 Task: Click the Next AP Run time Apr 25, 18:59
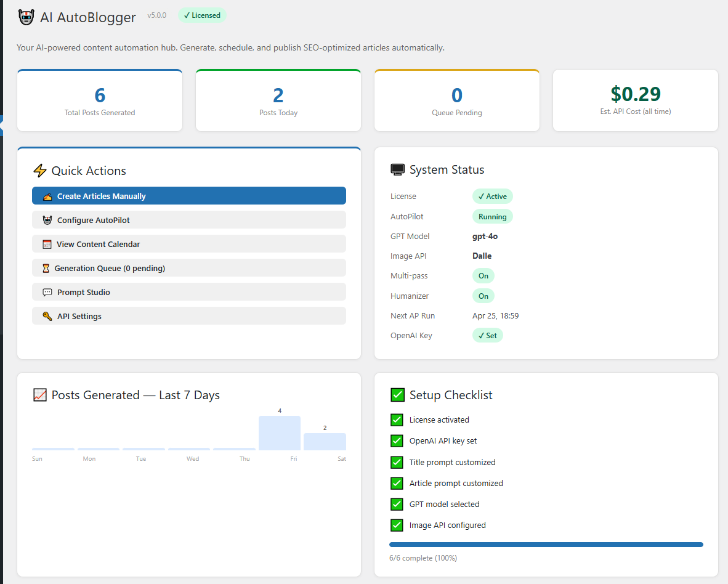495,315
